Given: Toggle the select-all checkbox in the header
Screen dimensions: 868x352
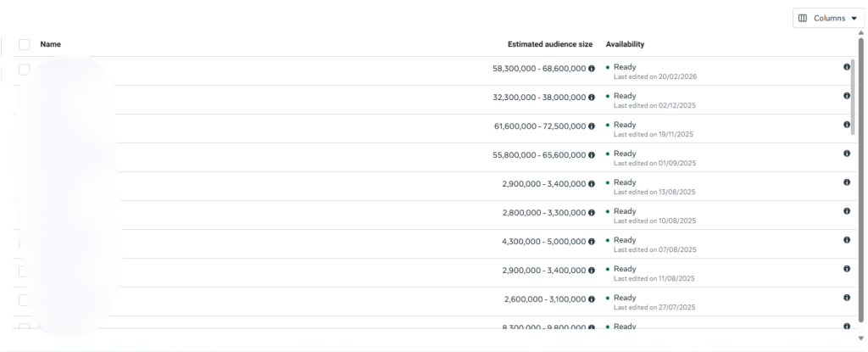Looking at the screenshot, I should click(25, 44).
